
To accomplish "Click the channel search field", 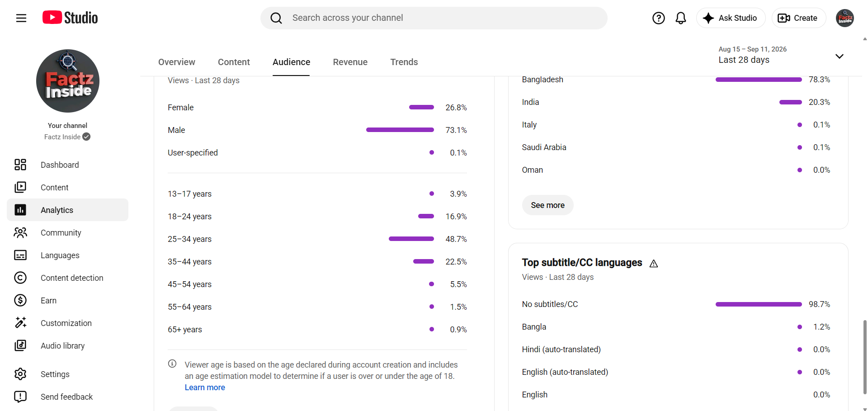I will [434, 18].
